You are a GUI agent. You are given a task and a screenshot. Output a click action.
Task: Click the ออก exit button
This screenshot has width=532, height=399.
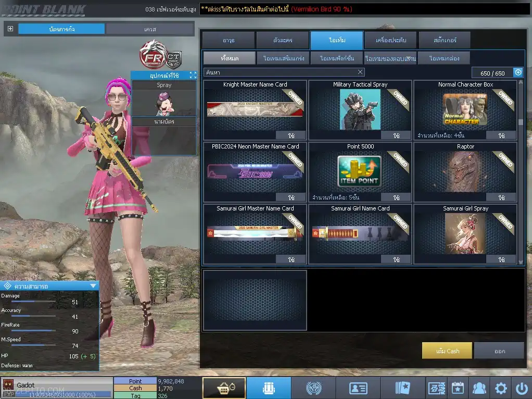click(x=499, y=351)
